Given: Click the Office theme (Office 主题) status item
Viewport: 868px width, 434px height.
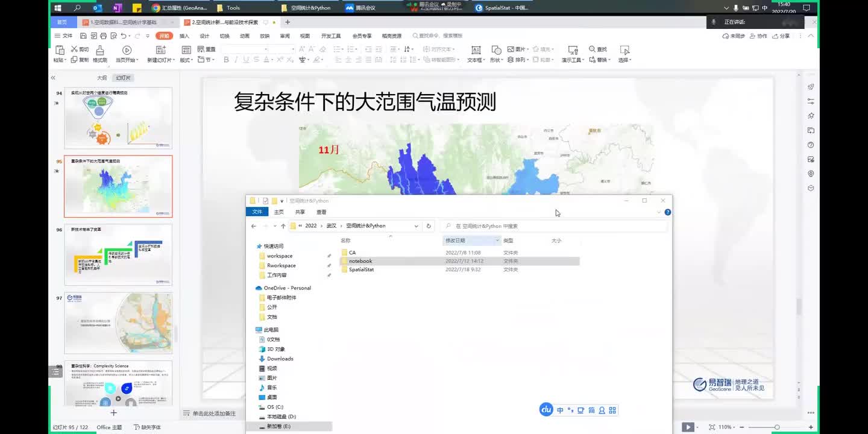Looking at the screenshot, I should (x=109, y=427).
